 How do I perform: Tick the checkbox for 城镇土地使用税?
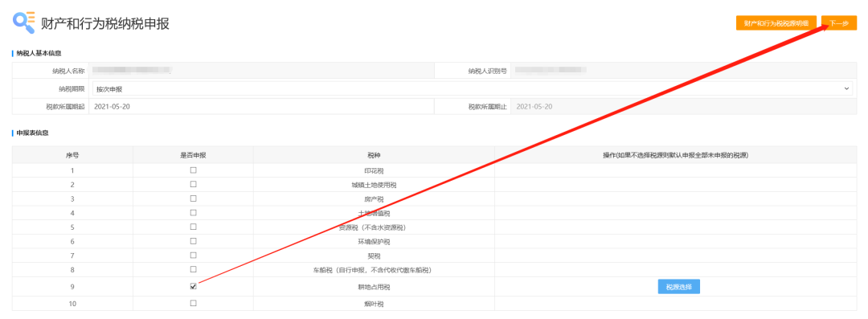click(193, 184)
